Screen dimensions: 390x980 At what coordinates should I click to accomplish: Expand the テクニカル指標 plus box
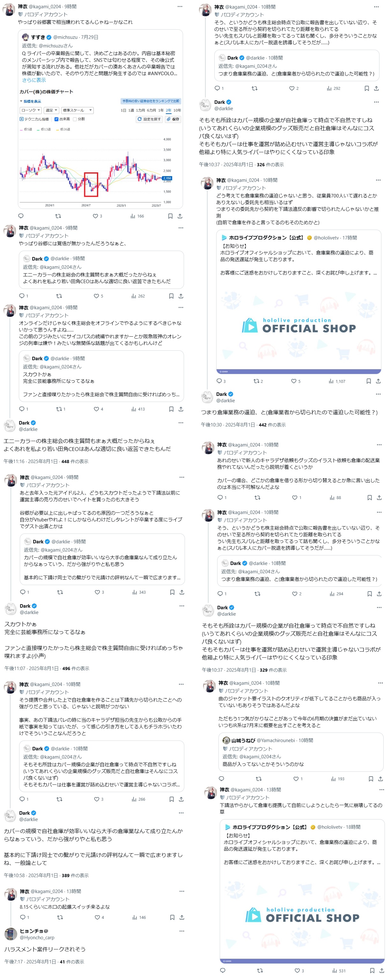tap(21, 119)
